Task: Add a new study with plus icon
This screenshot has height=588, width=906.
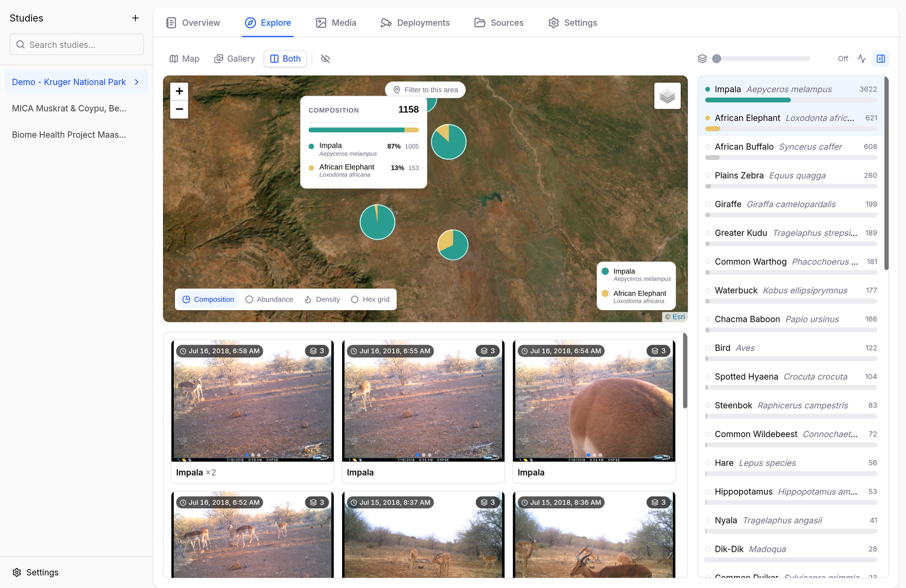Action: pyautogui.click(x=135, y=18)
